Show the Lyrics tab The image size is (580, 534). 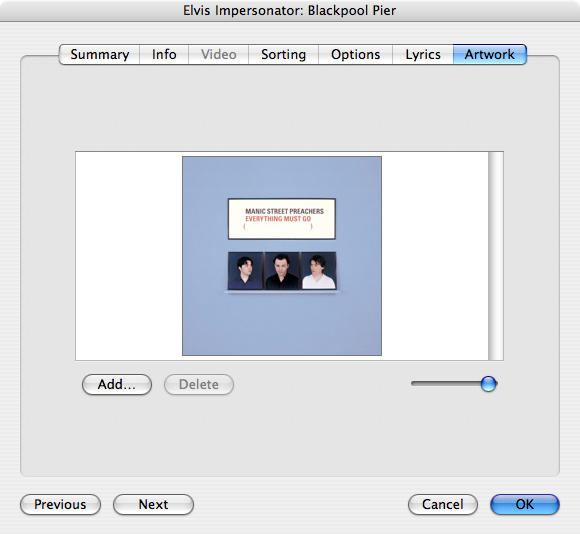click(422, 54)
